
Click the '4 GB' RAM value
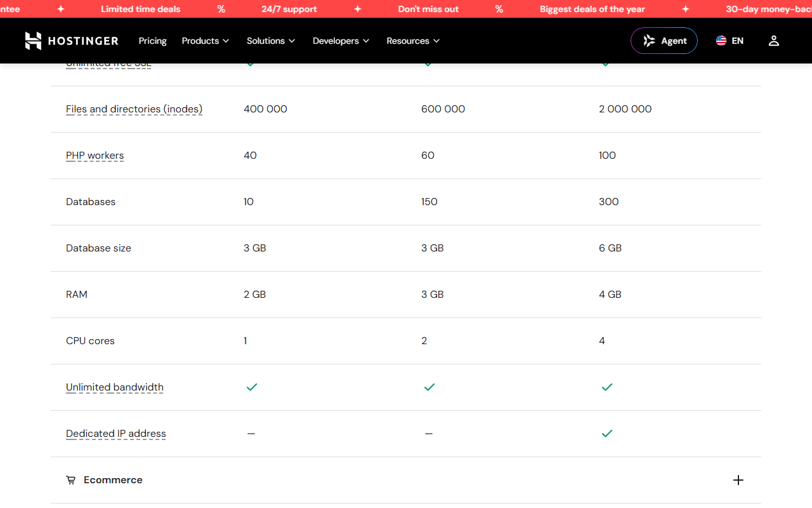pyautogui.click(x=610, y=295)
